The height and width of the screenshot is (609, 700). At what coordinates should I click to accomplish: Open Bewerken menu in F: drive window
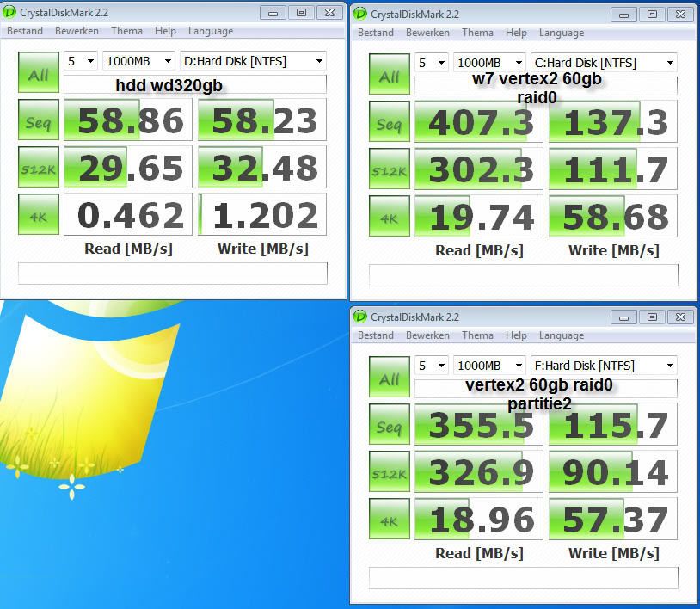(427, 335)
